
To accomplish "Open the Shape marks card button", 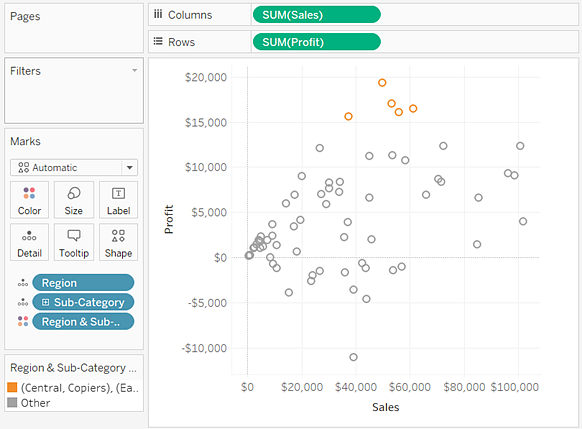I will tap(118, 242).
